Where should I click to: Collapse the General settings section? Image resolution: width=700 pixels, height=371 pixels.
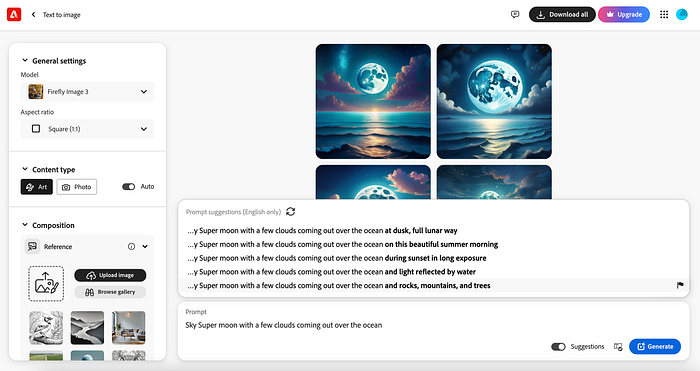pyautogui.click(x=25, y=60)
